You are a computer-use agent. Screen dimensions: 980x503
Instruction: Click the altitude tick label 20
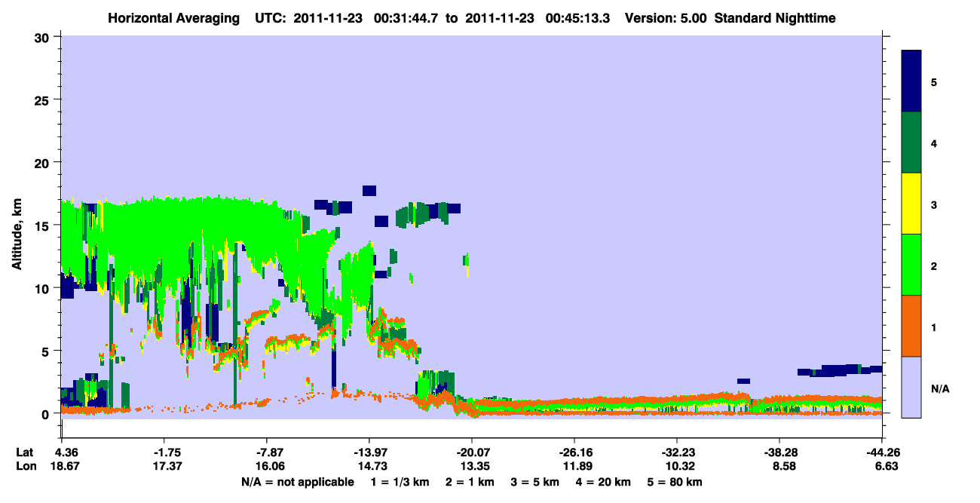point(43,162)
